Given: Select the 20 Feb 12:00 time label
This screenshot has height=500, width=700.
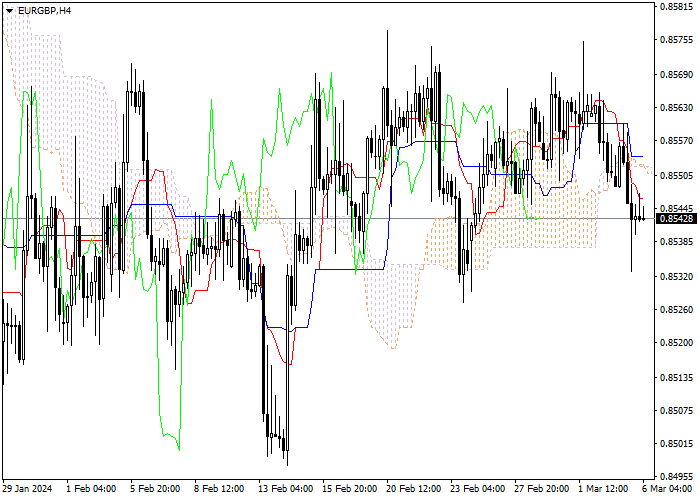Looking at the screenshot, I should point(413,489).
